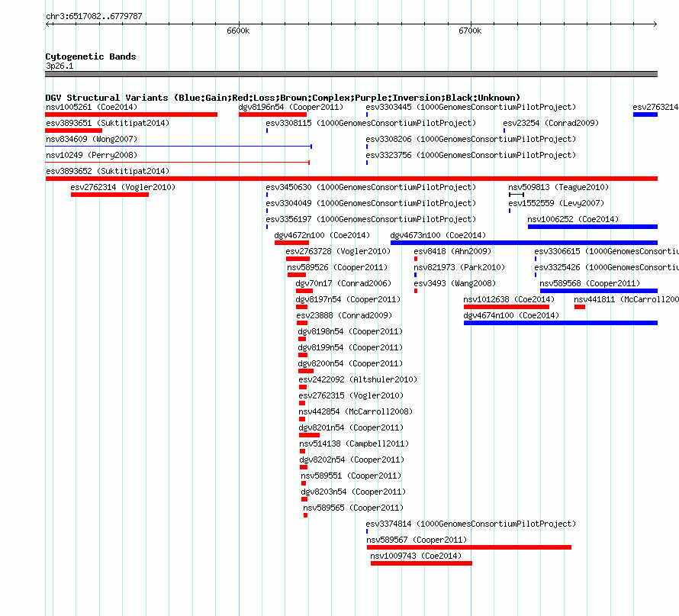Select esv3356197 variant label

click(x=371, y=219)
